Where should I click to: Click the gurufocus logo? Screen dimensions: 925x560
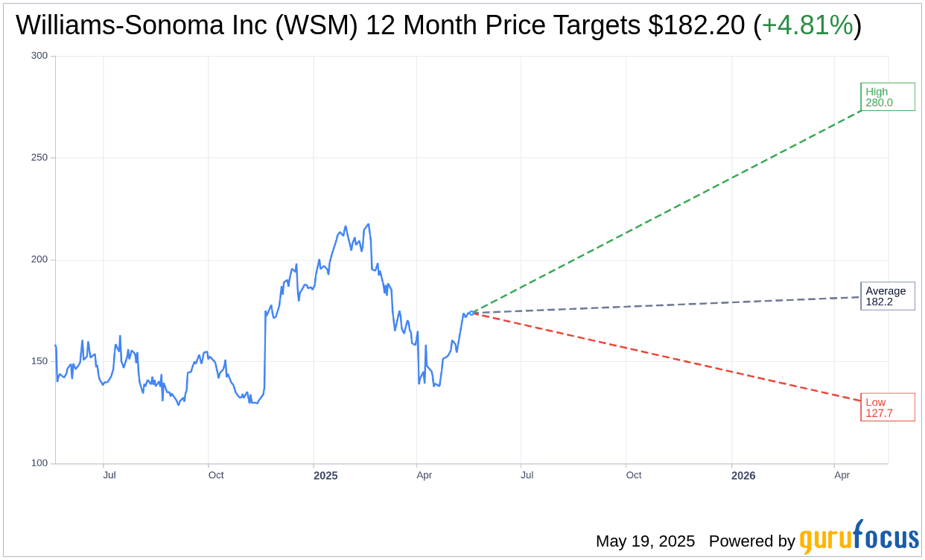coord(859,538)
